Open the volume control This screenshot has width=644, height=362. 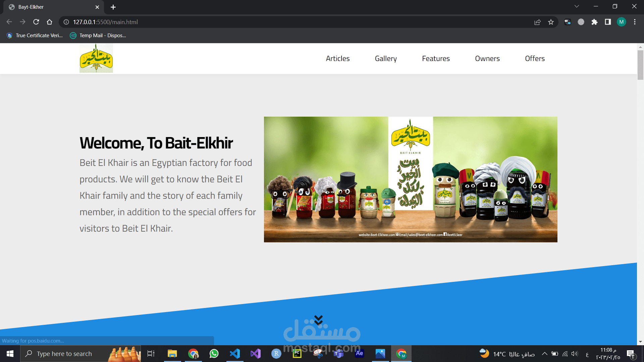[x=575, y=354]
